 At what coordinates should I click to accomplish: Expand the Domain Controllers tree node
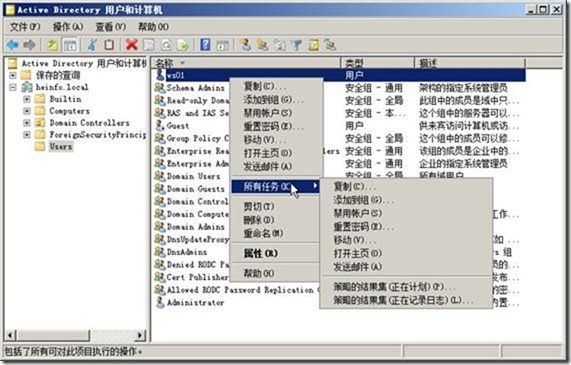click(x=27, y=123)
